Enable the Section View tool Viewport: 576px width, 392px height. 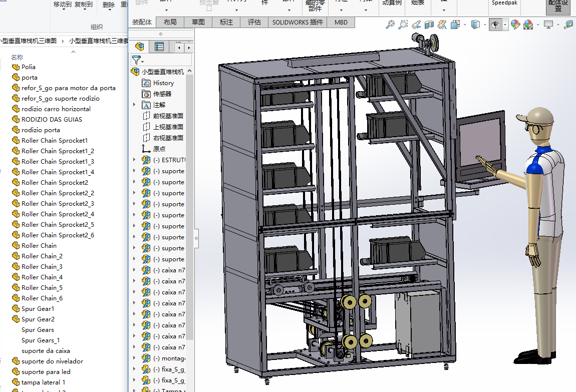429,25
